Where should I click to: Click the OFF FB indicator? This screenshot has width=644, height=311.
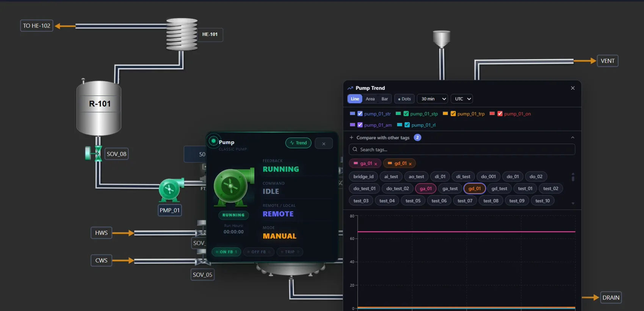[x=259, y=252]
